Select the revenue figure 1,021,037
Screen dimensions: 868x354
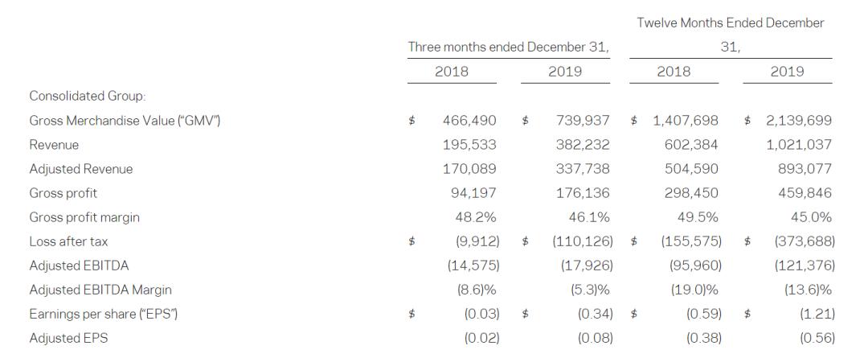pyautogui.click(x=798, y=145)
